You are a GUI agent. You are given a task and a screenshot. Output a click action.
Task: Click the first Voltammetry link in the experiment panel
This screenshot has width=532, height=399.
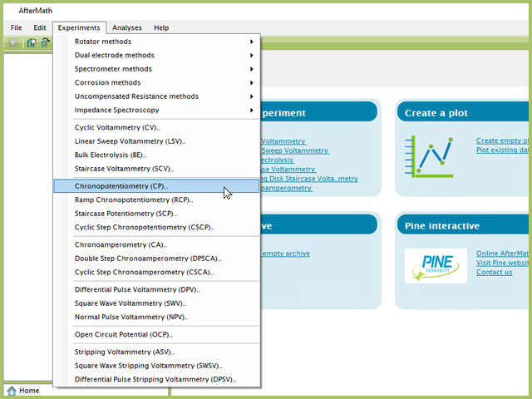283,141
